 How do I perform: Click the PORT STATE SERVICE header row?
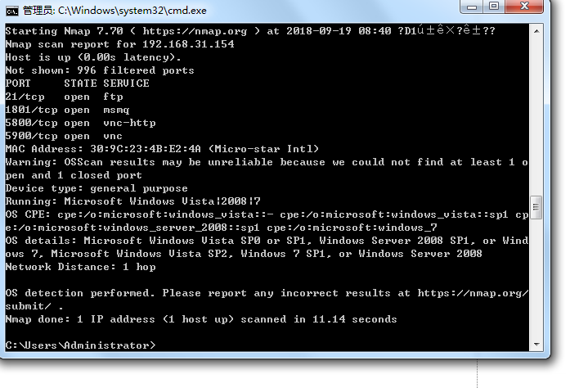click(77, 83)
